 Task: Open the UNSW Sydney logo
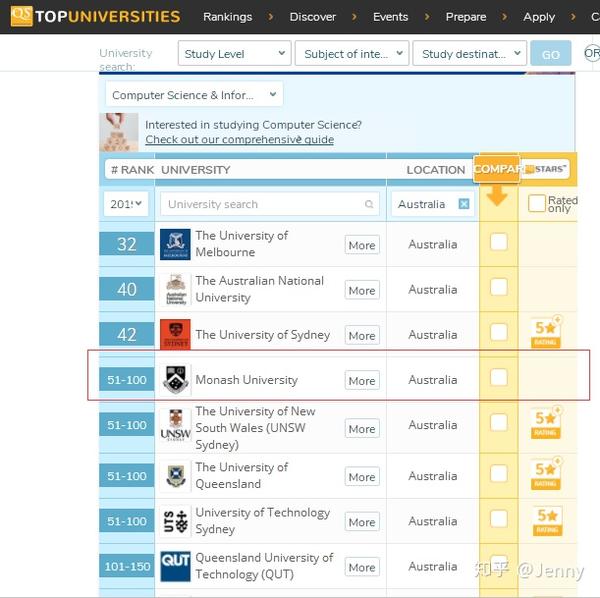175,425
